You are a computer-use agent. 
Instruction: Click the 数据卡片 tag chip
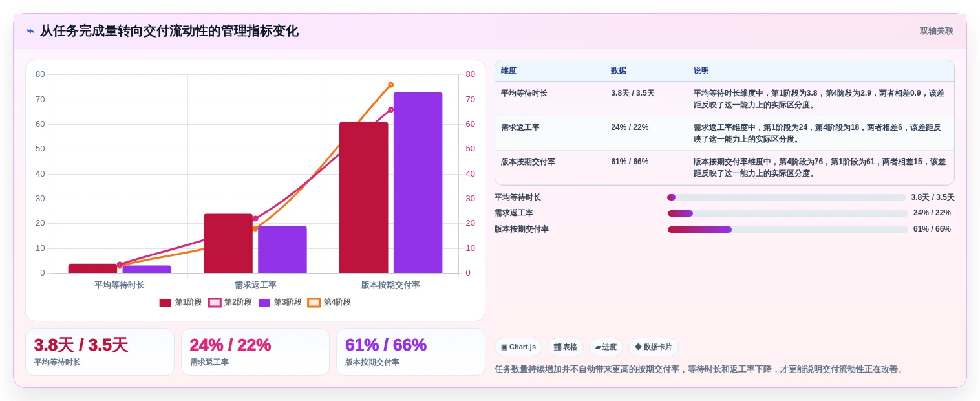(654, 347)
